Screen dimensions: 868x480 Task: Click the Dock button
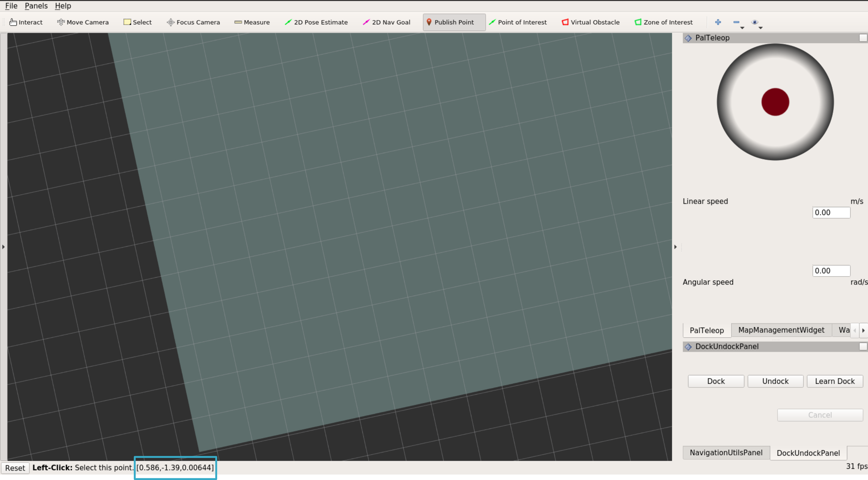tap(716, 381)
